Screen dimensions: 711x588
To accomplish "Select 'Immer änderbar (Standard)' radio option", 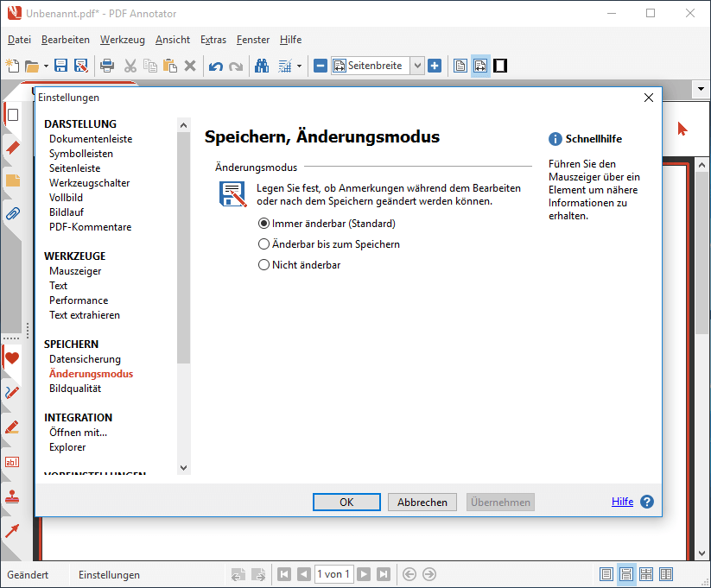I will pos(264,224).
